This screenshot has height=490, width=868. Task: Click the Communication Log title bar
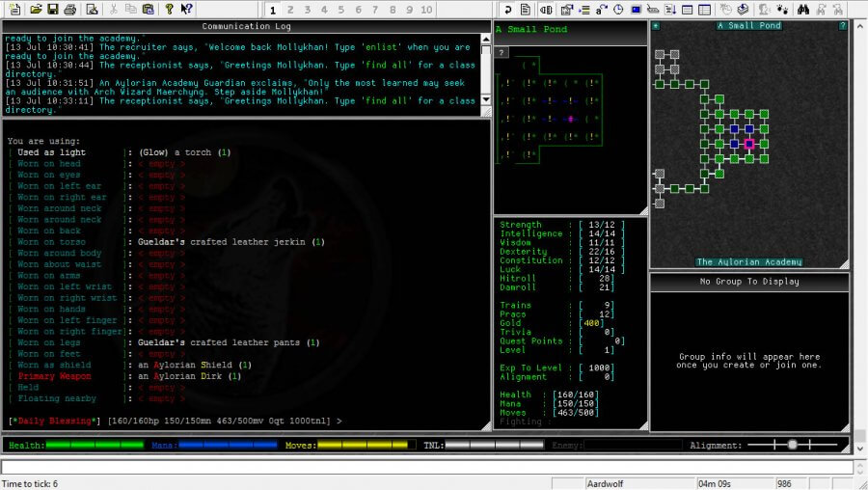click(245, 26)
